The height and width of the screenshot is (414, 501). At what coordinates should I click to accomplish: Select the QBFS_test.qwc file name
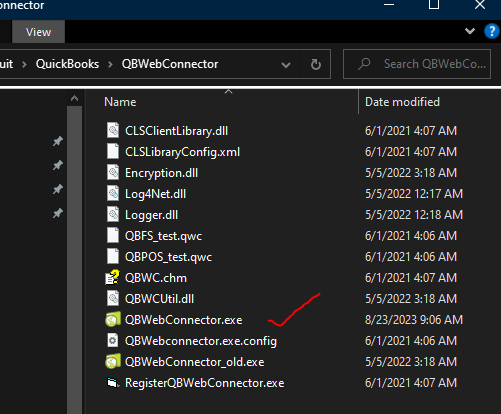click(163, 236)
